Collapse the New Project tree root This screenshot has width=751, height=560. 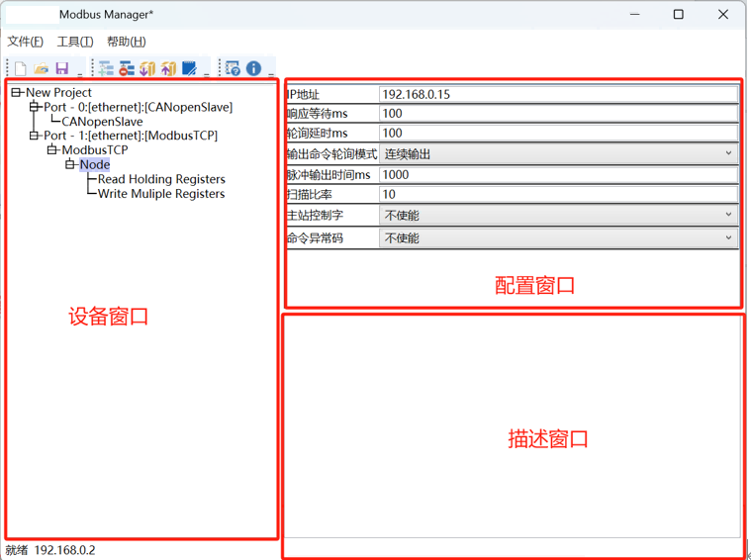tap(16, 92)
